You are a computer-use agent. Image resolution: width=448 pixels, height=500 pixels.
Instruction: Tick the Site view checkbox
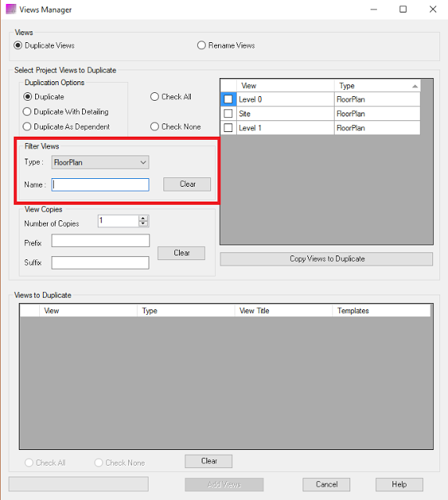tap(228, 113)
